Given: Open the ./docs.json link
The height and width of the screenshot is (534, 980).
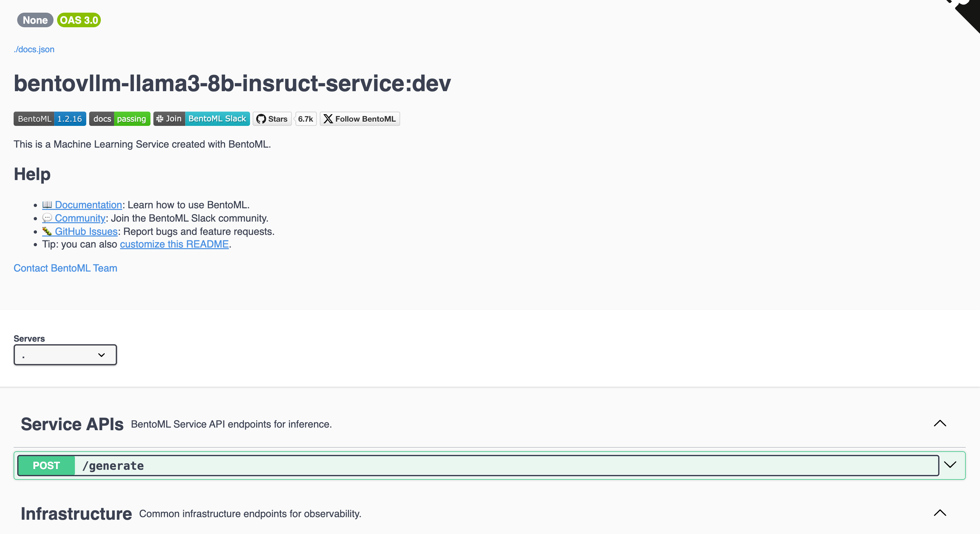Looking at the screenshot, I should pos(34,50).
